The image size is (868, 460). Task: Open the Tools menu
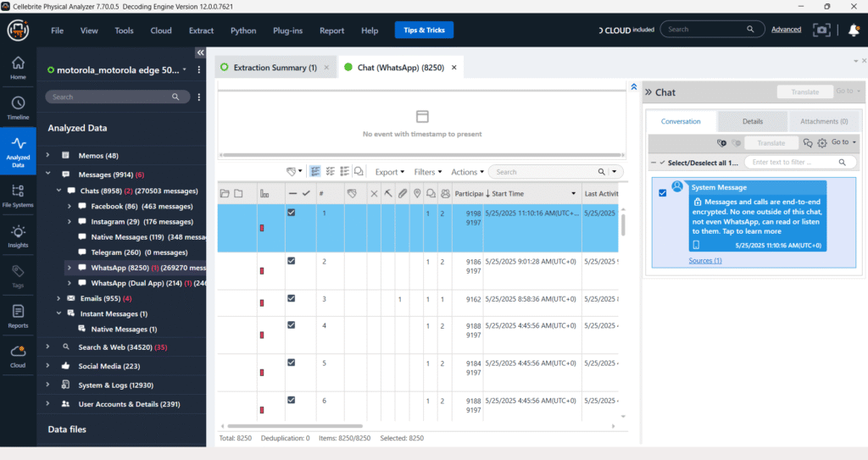(124, 30)
